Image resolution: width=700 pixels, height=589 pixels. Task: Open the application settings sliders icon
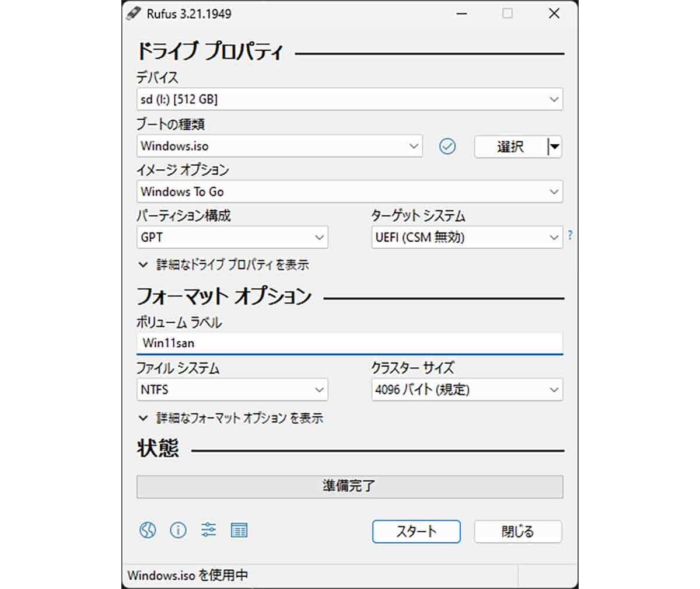coord(208,530)
